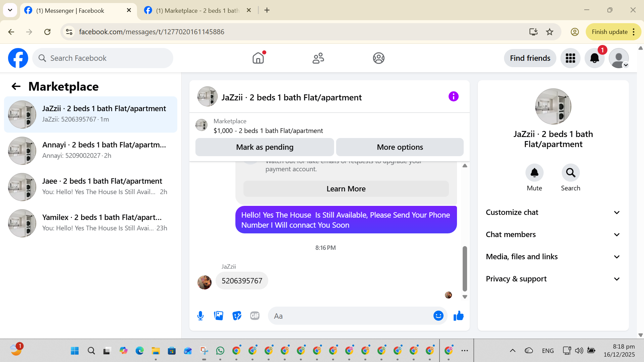Open the Facebook menu grid icon
644x362 pixels.
coord(570,58)
